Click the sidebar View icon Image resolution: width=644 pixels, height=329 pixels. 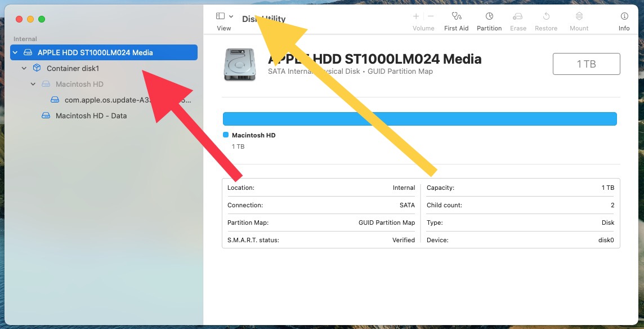click(x=221, y=16)
